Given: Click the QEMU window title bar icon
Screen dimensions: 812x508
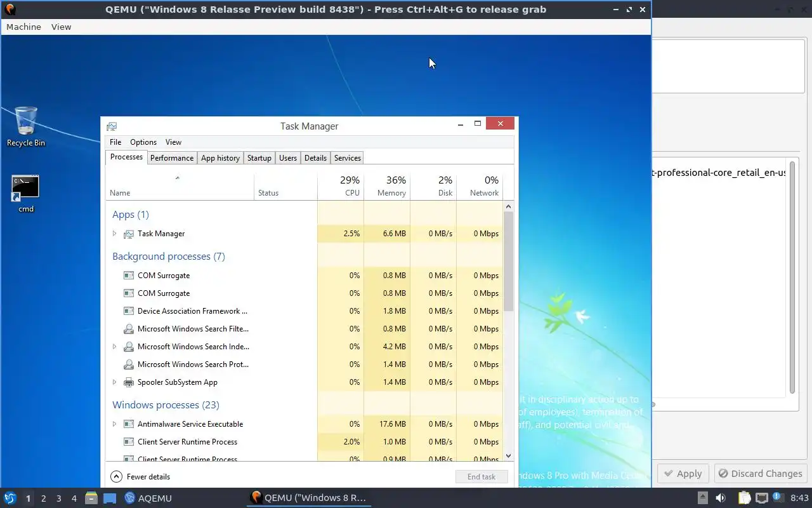Looking at the screenshot, I should (x=10, y=10).
